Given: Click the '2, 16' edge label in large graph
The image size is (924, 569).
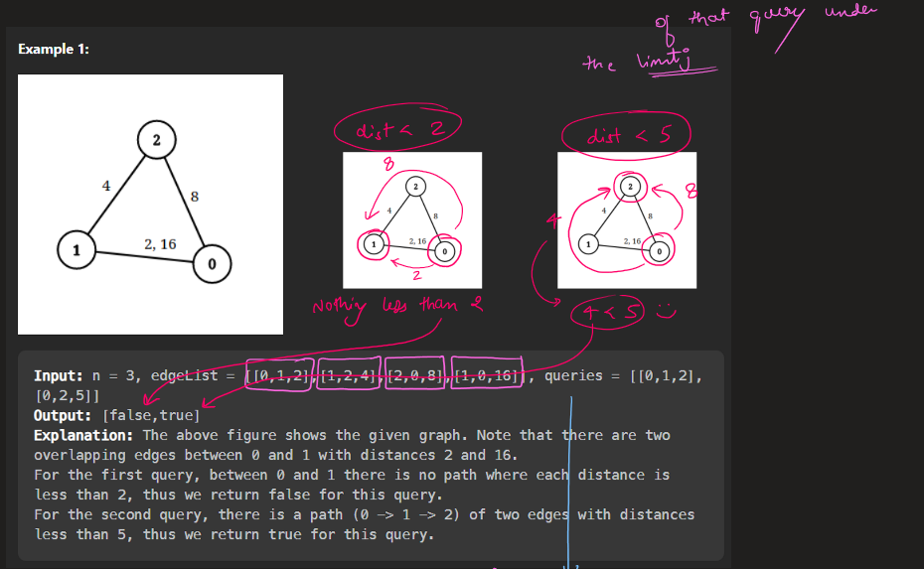Looking at the screenshot, I should 160,244.
